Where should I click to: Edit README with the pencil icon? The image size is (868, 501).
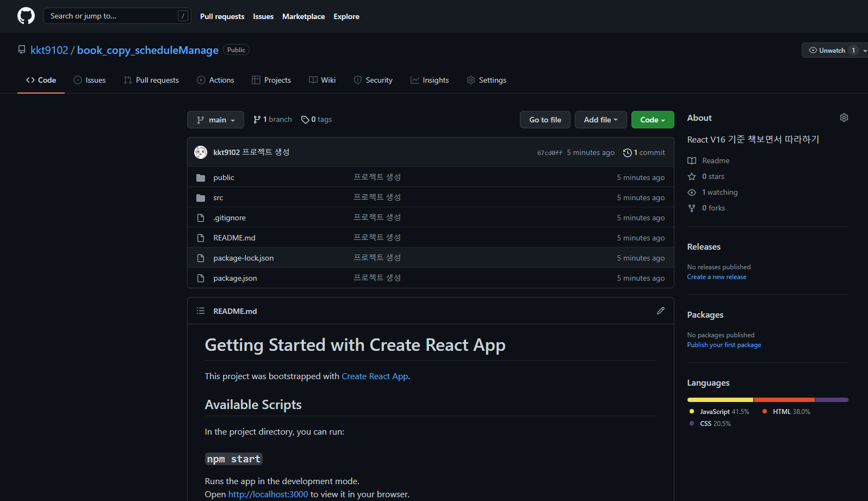[660, 311]
